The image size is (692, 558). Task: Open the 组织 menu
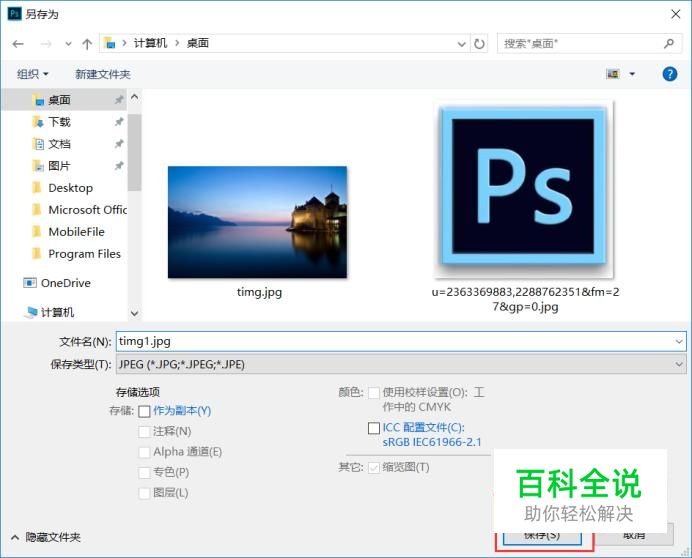tap(32, 74)
